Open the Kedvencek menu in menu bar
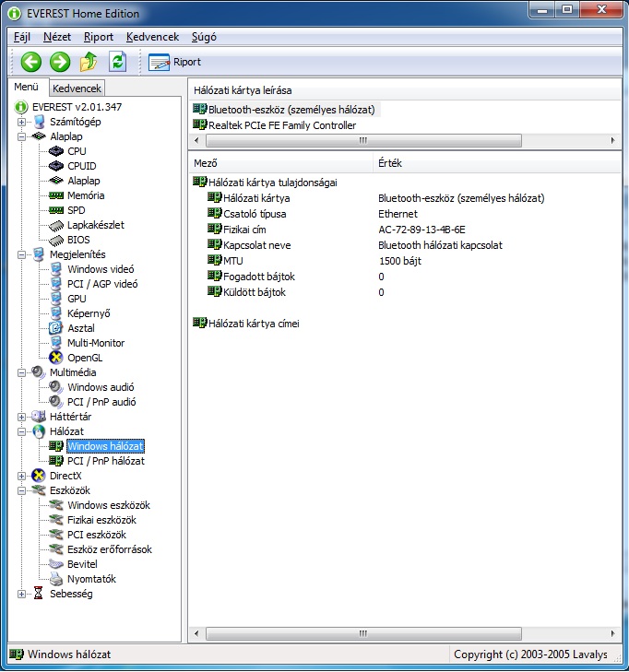 (x=153, y=37)
